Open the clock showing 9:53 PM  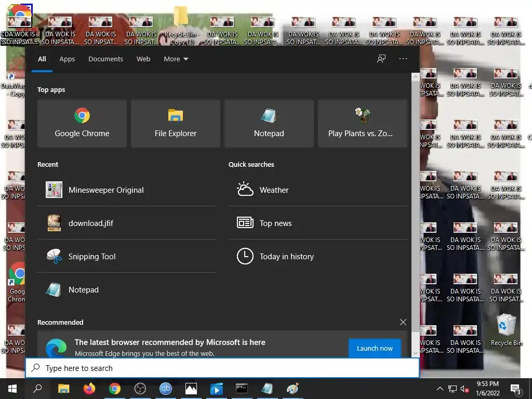click(x=487, y=389)
